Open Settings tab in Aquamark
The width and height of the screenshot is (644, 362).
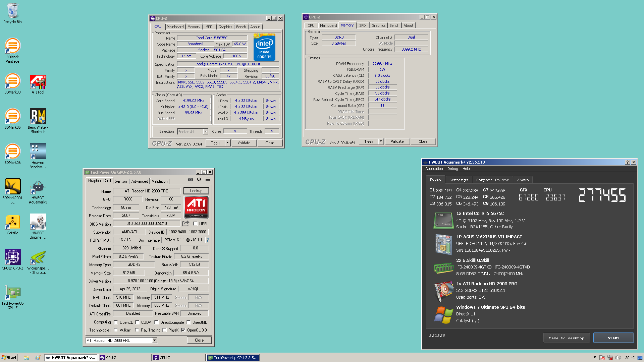[459, 180]
